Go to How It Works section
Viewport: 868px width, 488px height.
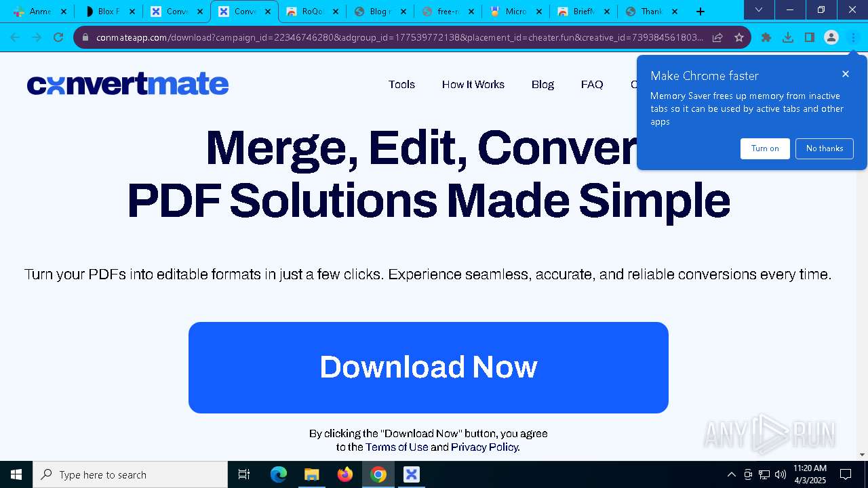click(473, 85)
